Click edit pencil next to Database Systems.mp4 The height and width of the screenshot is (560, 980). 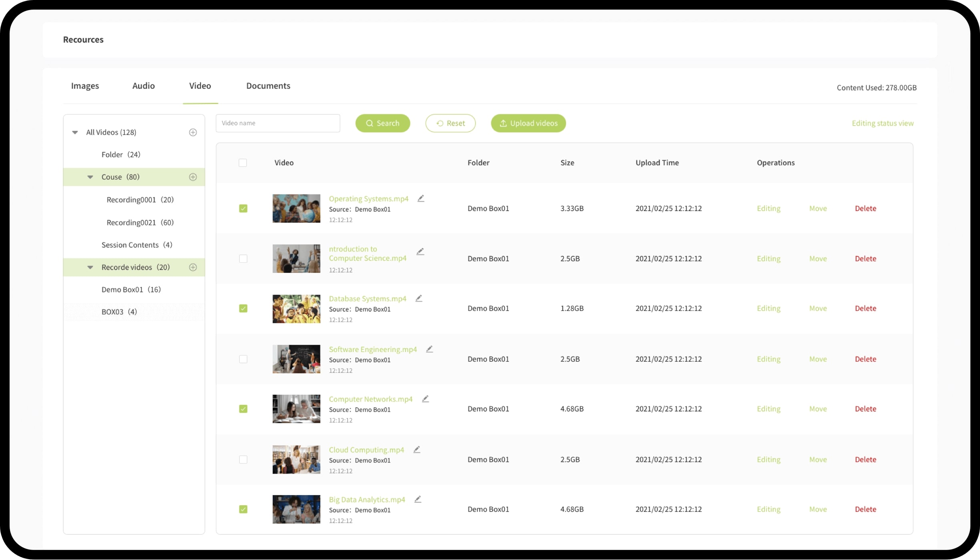point(419,298)
